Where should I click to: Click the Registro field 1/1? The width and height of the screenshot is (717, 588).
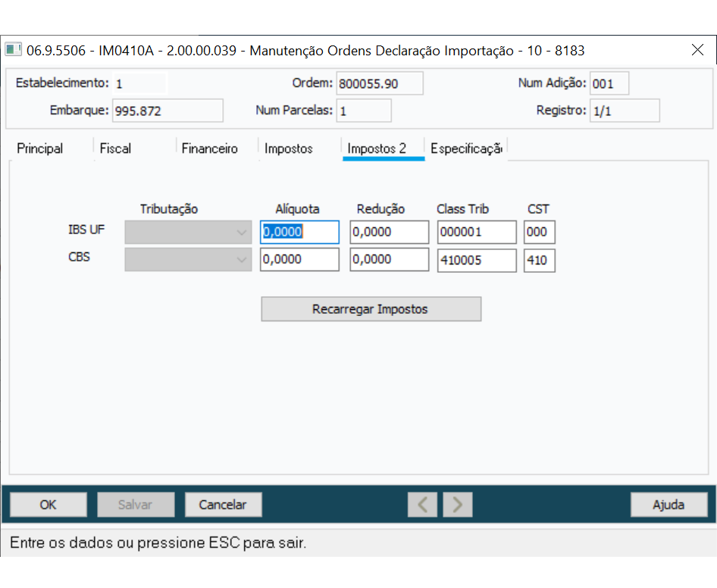pyautogui.click(x=625, y=111)
